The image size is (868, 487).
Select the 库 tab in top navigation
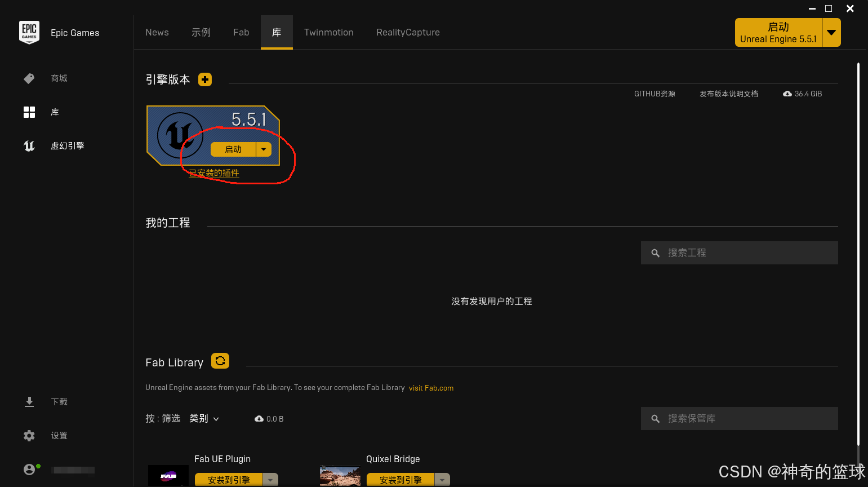[277, 32]
